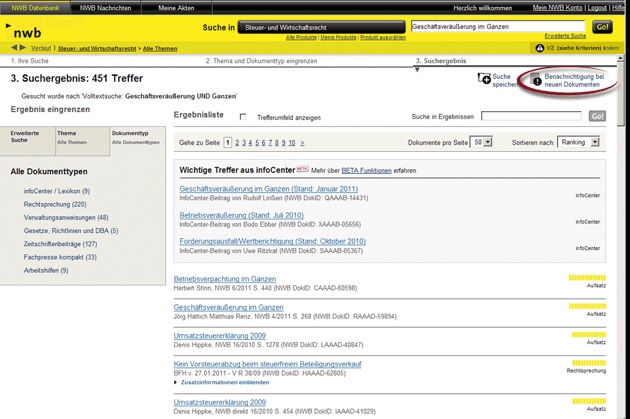Image resolution: width=630 pixels, height=419 pixels.
Task: Go to next results page arrow
Action: 302,143
